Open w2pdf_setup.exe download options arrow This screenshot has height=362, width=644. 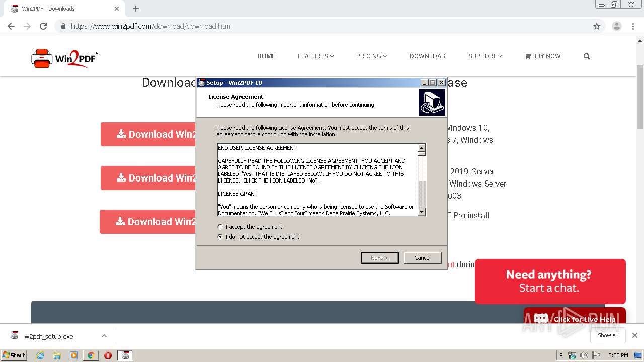point(104,336)
